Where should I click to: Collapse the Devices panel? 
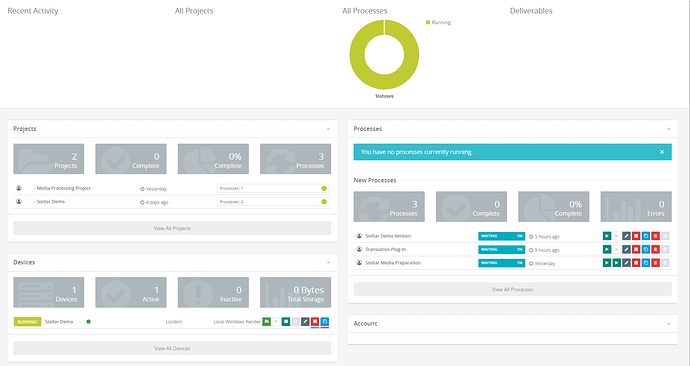click(x=328, y=263)
